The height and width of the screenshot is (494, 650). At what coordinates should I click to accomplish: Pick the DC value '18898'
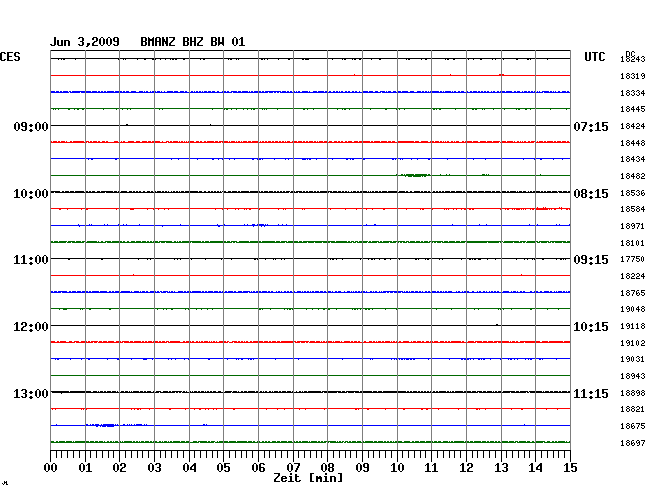tap(633, 393)
